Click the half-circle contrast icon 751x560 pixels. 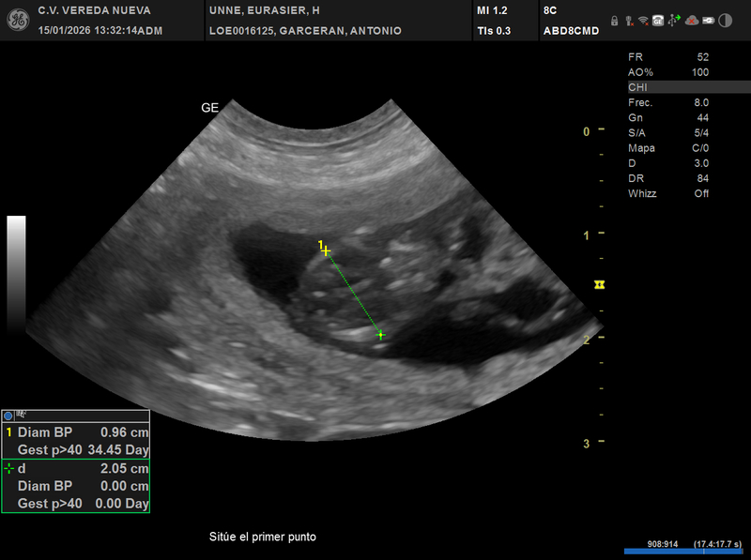[726, 21]
